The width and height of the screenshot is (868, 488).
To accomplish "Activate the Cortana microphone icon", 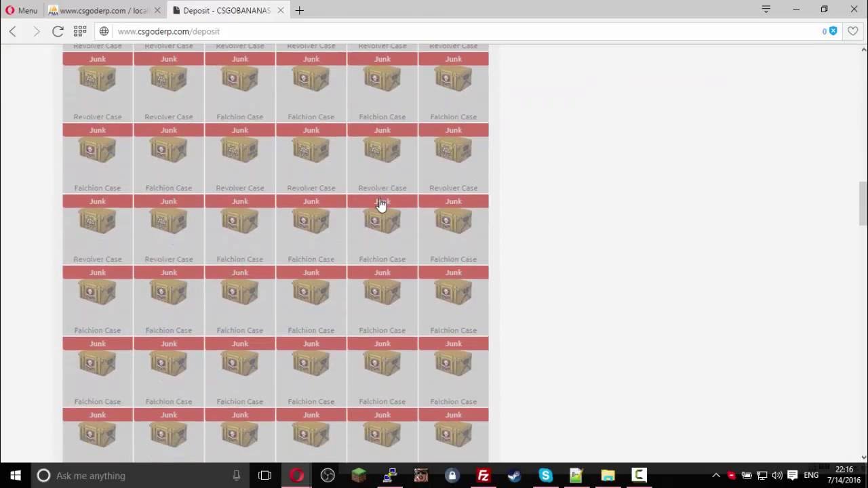I will pos(236,475).
